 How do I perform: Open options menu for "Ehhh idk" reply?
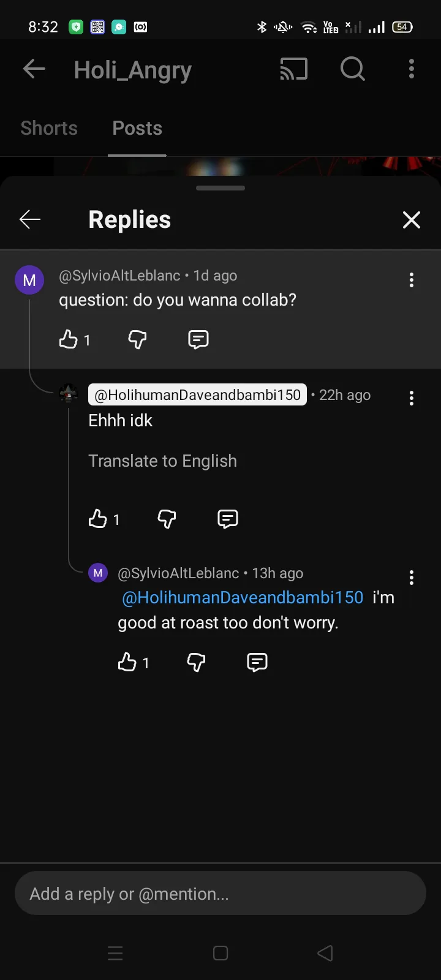[x=412, y=398]
